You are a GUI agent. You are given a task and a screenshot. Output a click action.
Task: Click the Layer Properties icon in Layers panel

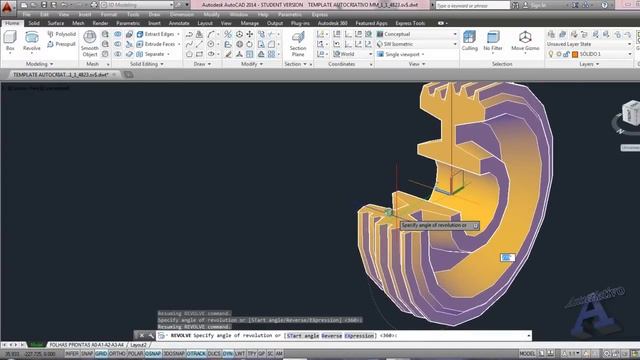(551, 34)
